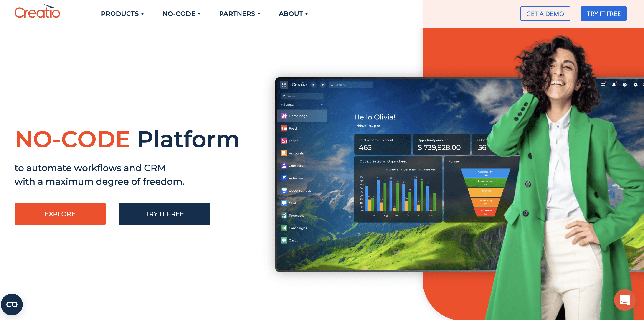The height and width of the screenshot is (320, 644).
Task: Click the help question mark icon
Action: [x=625, y=85]
